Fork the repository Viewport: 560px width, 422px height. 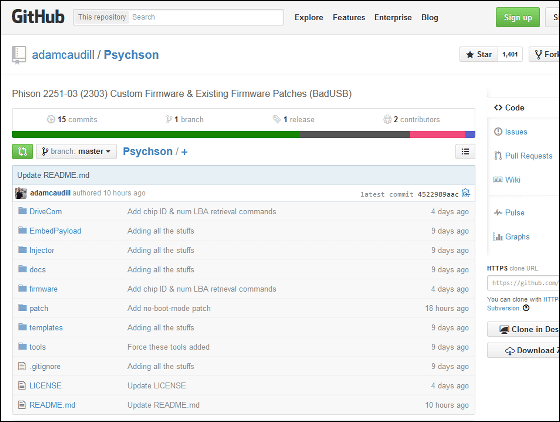544,54
